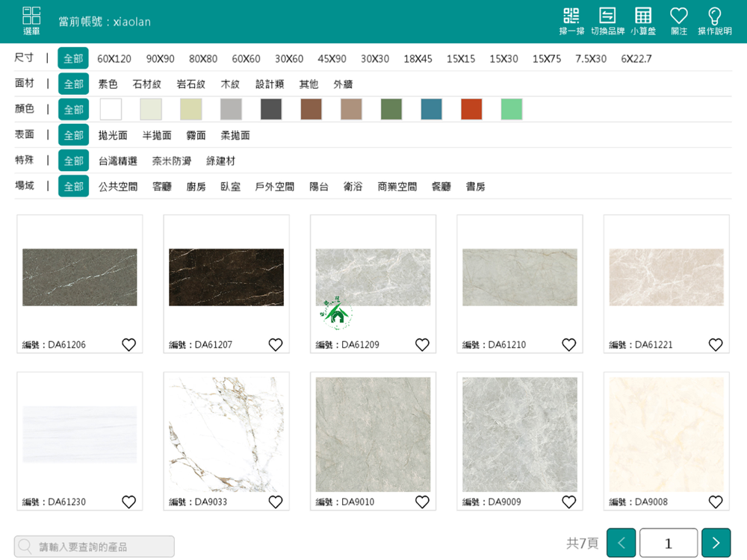The width and height of the screenshot is (747, 560).
Task: Filter by size 60X60
Action: [246, 58]
